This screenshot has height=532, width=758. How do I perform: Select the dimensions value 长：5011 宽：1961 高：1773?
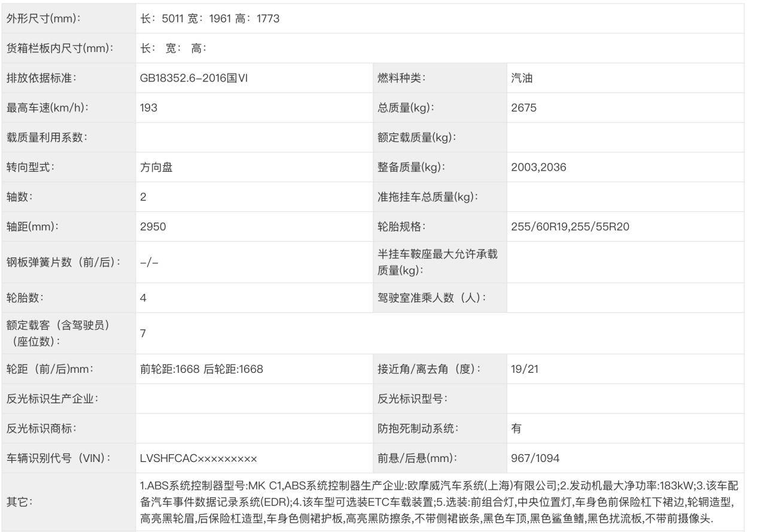click(210, 19)
